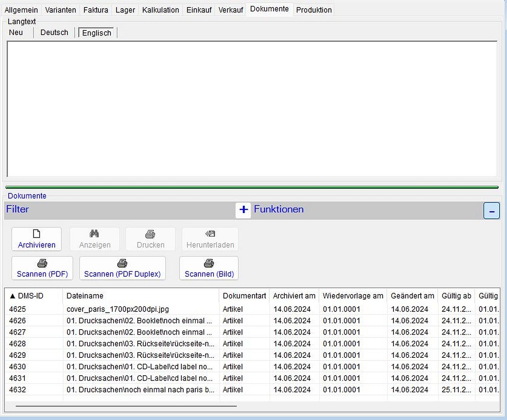Start Scannen (PDF Duplex)

click(x=122, y=268)
